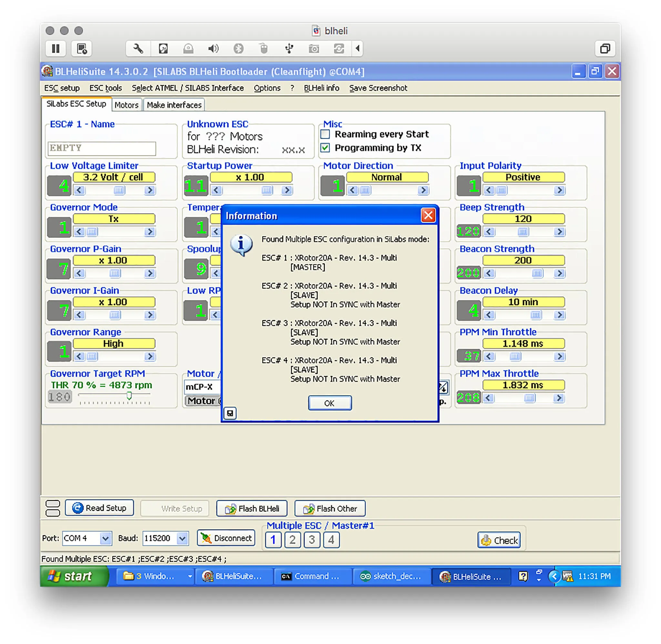Click save icon in Information dialog
The width and height of the screenshot is (661, 644).
(230, 413)
